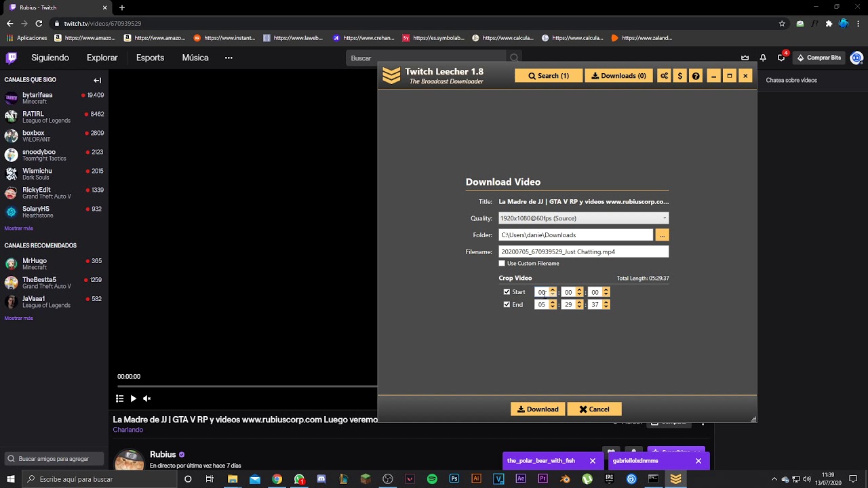Open Illustrator from the taskbar
868x488 pixels.
click(476, 479)
